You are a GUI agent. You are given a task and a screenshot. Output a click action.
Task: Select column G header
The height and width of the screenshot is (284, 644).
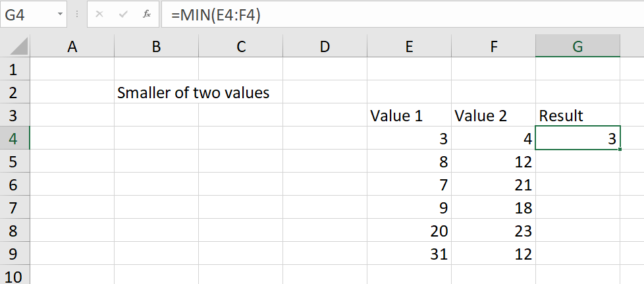coord(577,46)
